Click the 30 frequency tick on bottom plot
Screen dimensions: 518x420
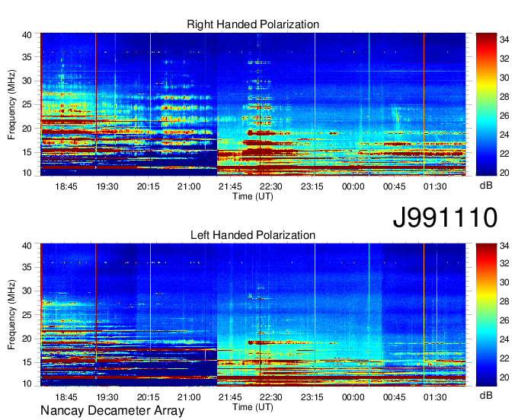pyautogui.click(x=27, y=291)
